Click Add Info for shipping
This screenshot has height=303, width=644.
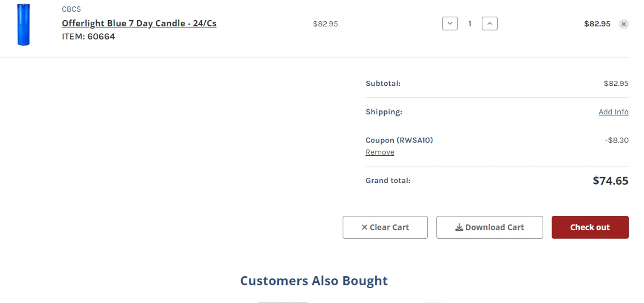pyautogui.click(x=613, y=112)
